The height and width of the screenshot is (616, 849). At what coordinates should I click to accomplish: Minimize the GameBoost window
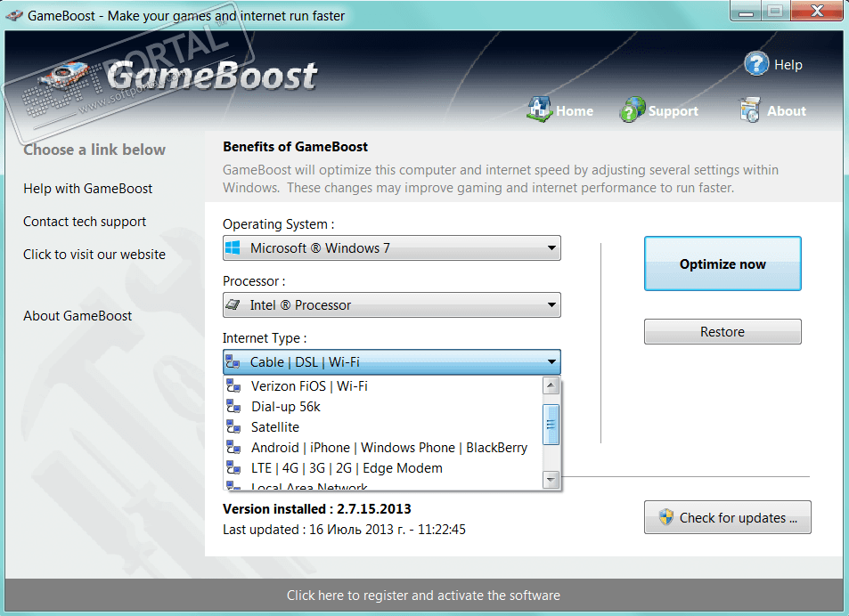point(746,12)
